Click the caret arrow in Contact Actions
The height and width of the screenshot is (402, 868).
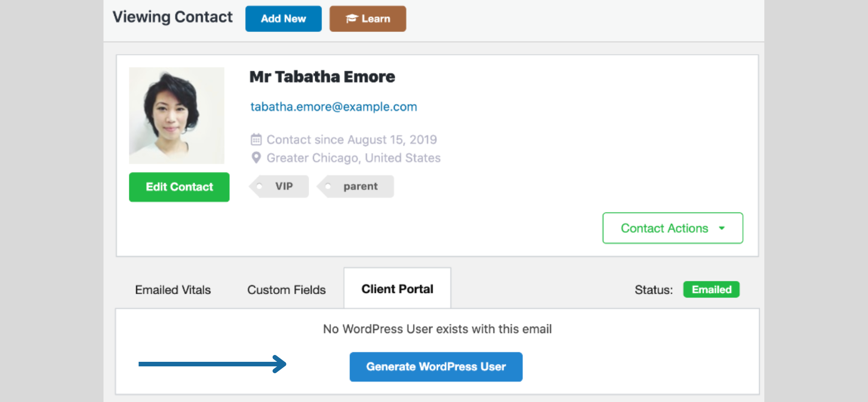722,228
